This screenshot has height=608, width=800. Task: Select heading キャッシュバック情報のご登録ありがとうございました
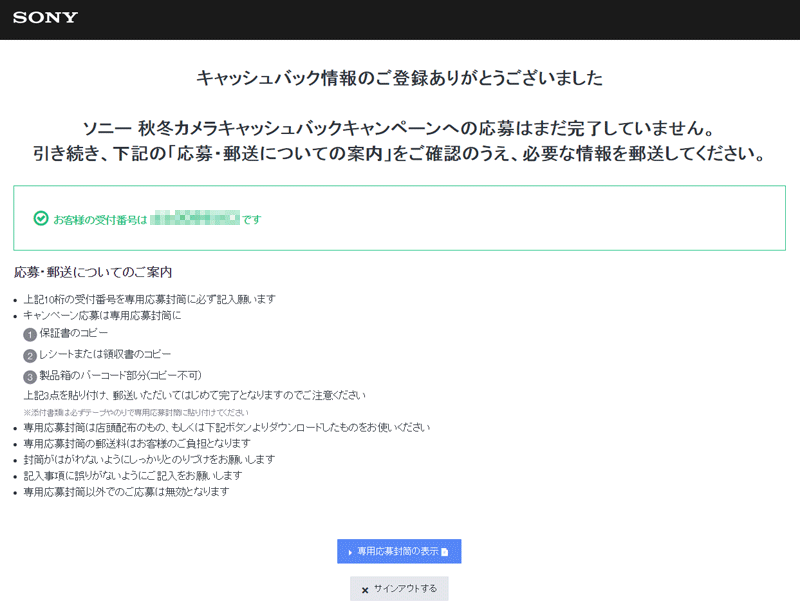[399, 78]
